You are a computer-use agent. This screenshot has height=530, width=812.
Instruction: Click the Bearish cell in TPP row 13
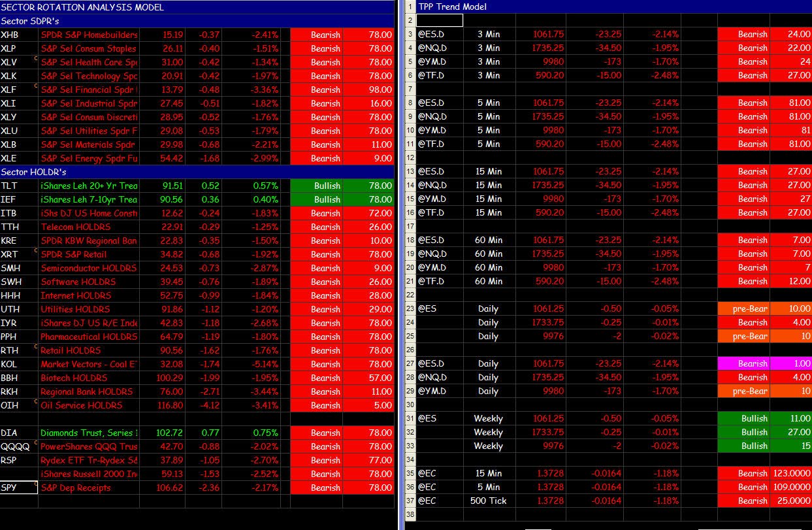pyautogui.click(x=743, y=171)
